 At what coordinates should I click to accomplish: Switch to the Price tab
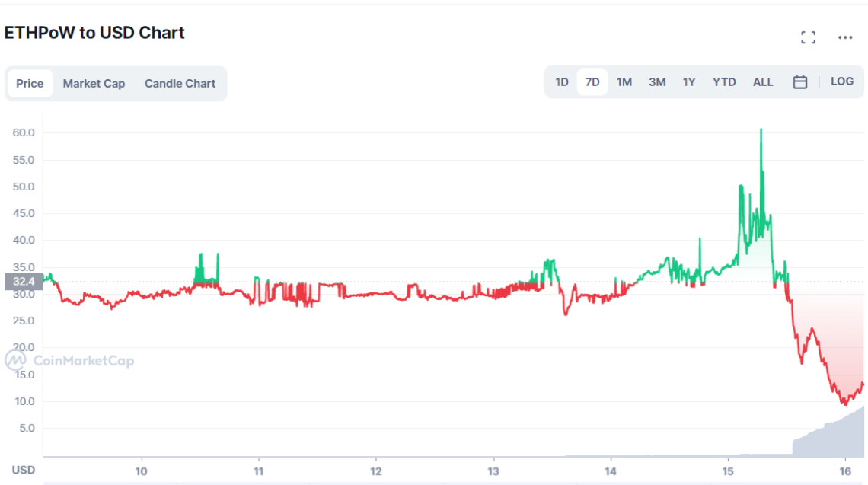30,84
